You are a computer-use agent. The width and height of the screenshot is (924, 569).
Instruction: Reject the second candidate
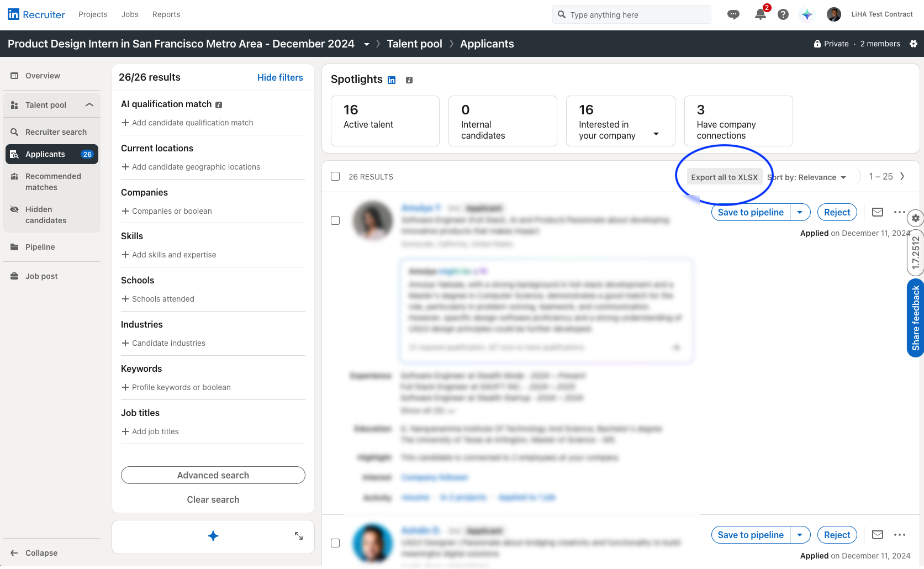point(837,535)
